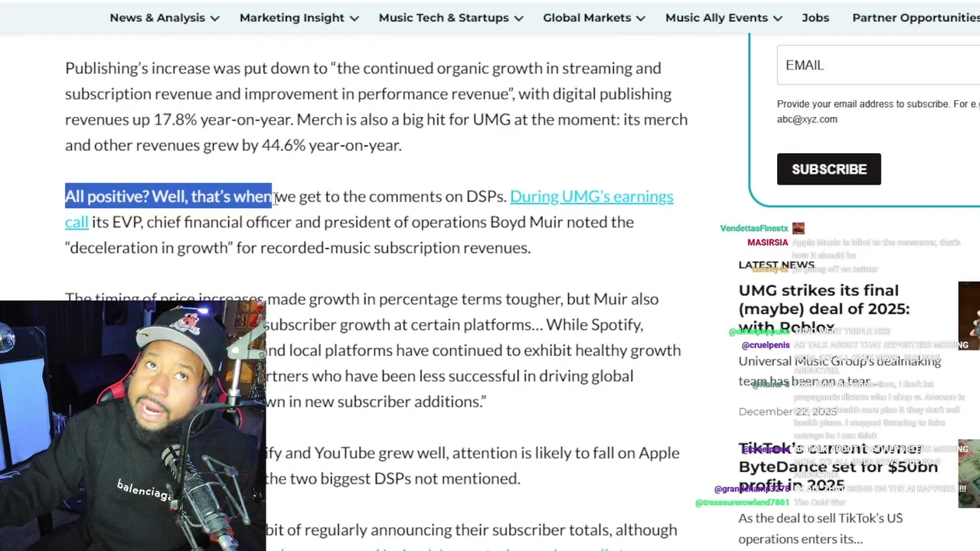Image resolution: width=980 pixels, height=551 pixels.
Task: Expand the Music Ally Events chevron
Action: click(777, 18)
